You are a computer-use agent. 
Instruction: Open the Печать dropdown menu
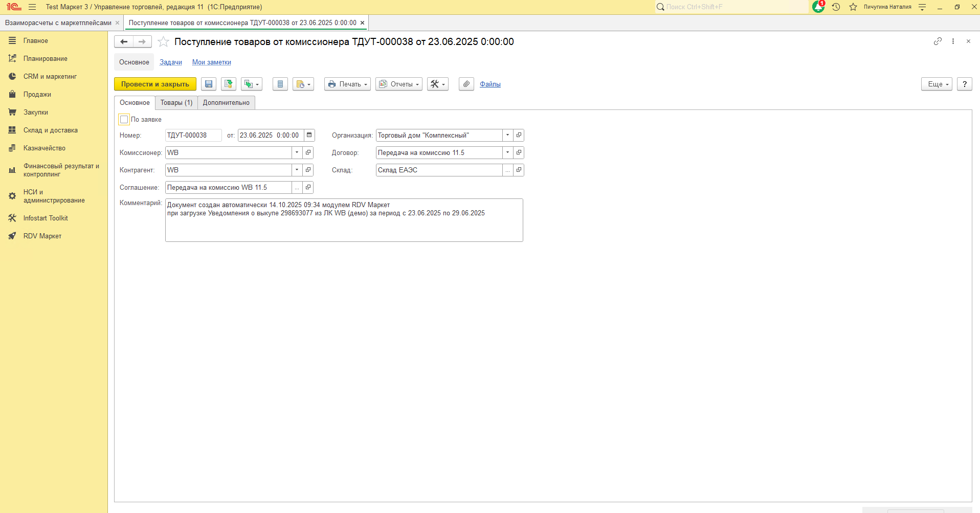pyautogui.click(x=347, y=84)
